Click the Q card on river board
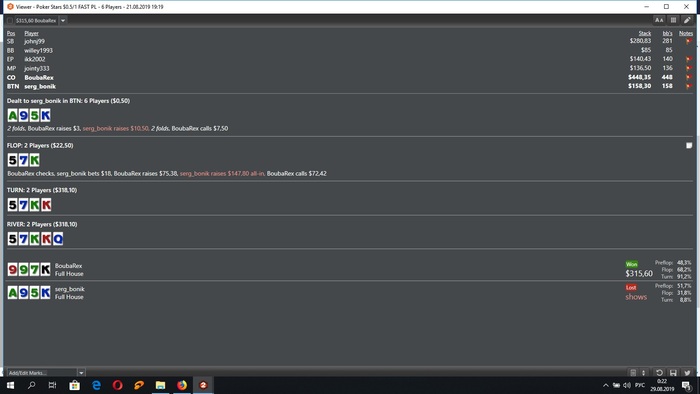The image size is (700, 394). 58,239
